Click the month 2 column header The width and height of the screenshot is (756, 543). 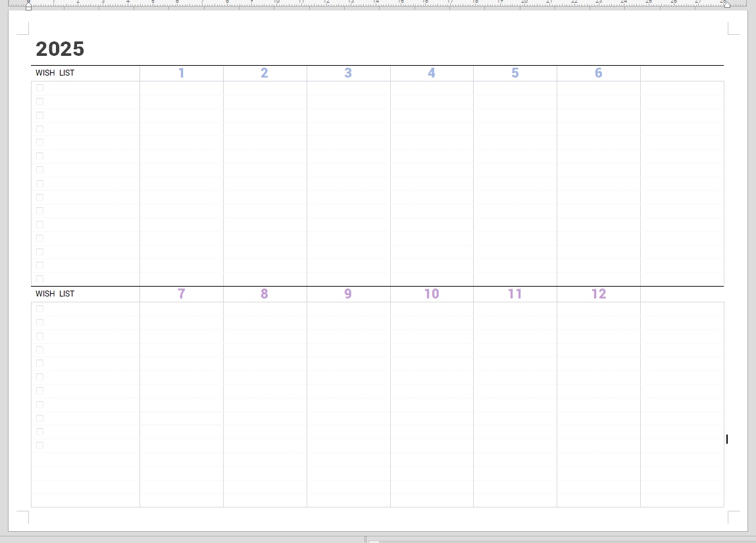coord(265,73)
